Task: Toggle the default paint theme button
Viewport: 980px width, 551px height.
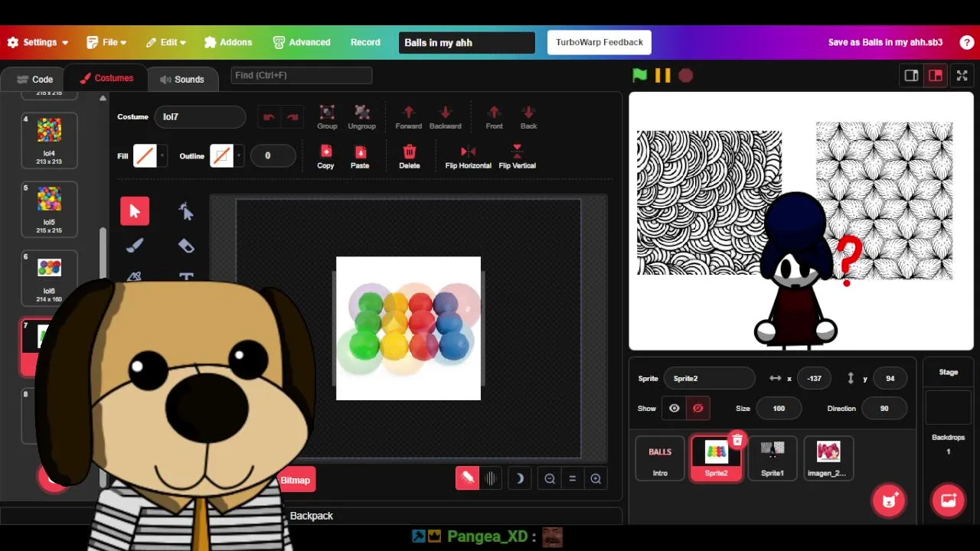Action: 468,479
